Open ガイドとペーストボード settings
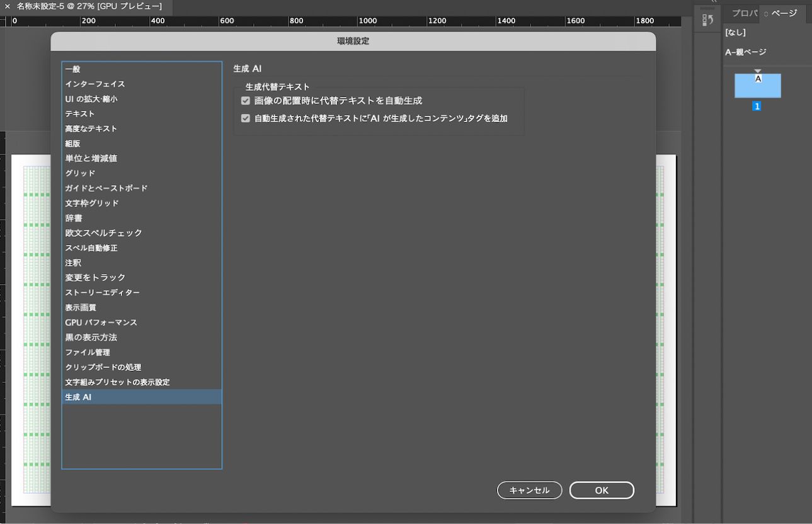812x524 pixels. point(105,188)
